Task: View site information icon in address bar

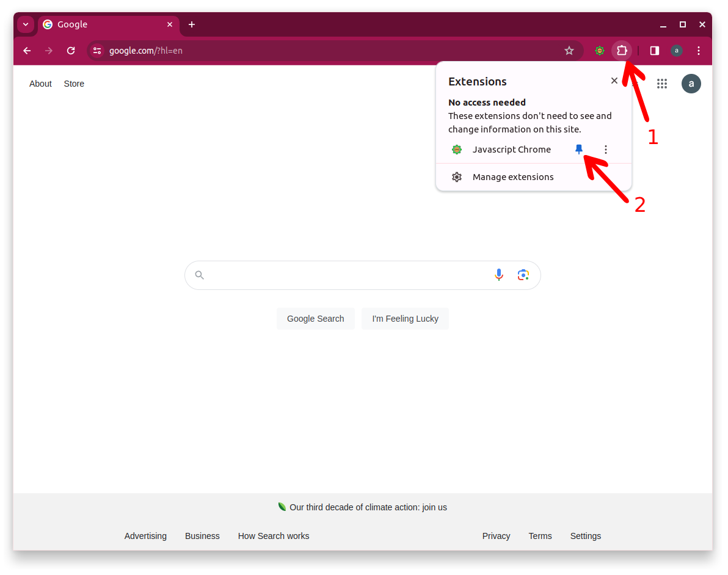Action: coord(97,51)
